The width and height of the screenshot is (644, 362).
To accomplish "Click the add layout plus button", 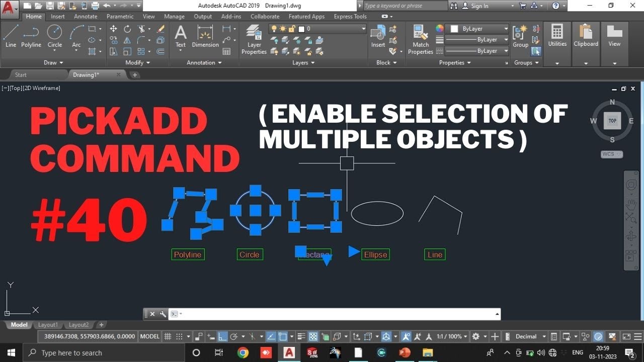I will tap(101, 325).
